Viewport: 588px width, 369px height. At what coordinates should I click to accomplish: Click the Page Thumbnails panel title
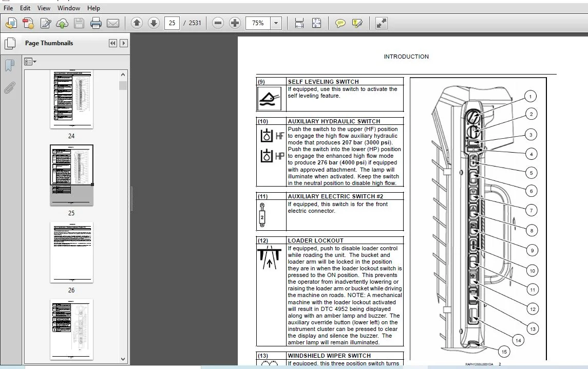49,43
